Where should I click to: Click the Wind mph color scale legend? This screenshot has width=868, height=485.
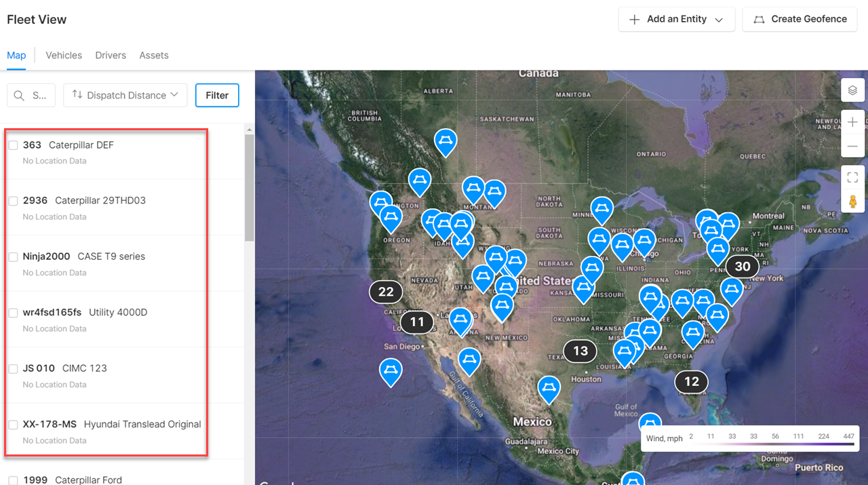tap(750, 438)
